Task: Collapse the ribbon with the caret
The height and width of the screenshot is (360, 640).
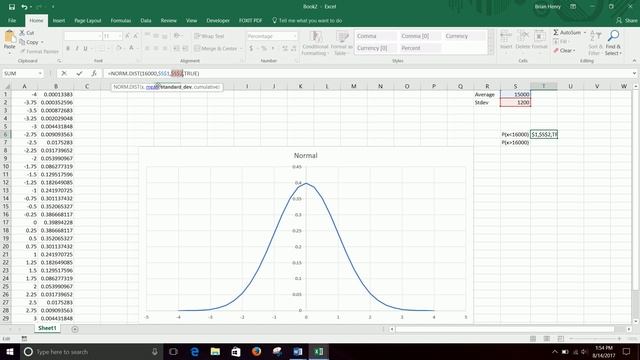Action: click(x=634, y=61)
